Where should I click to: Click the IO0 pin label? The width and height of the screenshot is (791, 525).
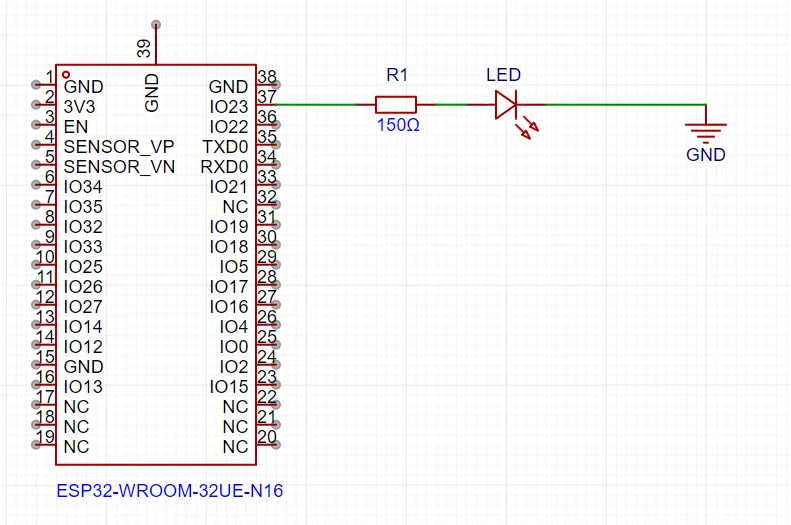(234, 347)
